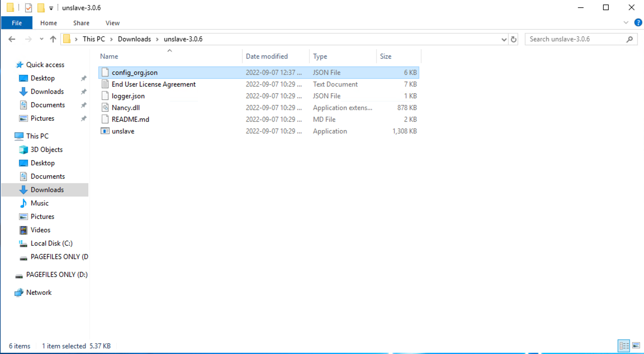The width and height of the screenshot is (644, 354).
Task: Open the recent locations dropdown arrow
Action: pos(41,39)
